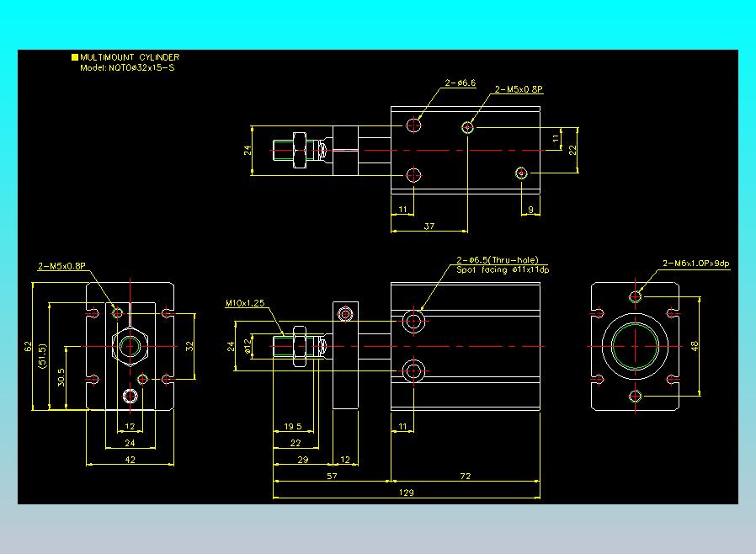The width and height of the screenshot is (756, 554).
Task: Click the 62 height dimension
Action: 28,346
